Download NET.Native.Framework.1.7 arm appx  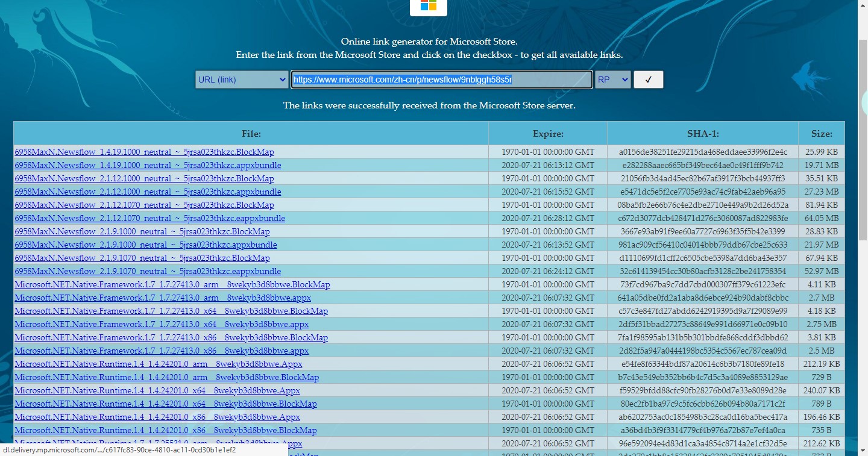(163, 298)
